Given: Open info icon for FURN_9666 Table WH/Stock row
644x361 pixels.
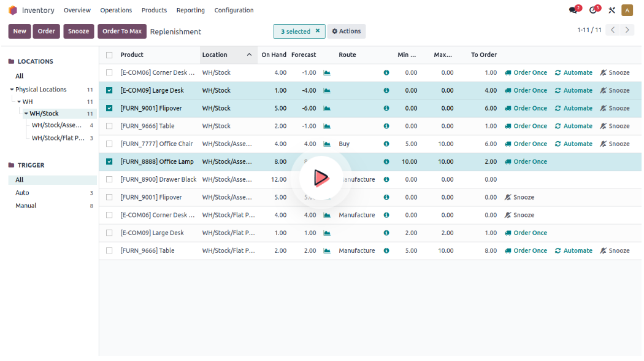Looking at the screenshot, I should (386, 126).
